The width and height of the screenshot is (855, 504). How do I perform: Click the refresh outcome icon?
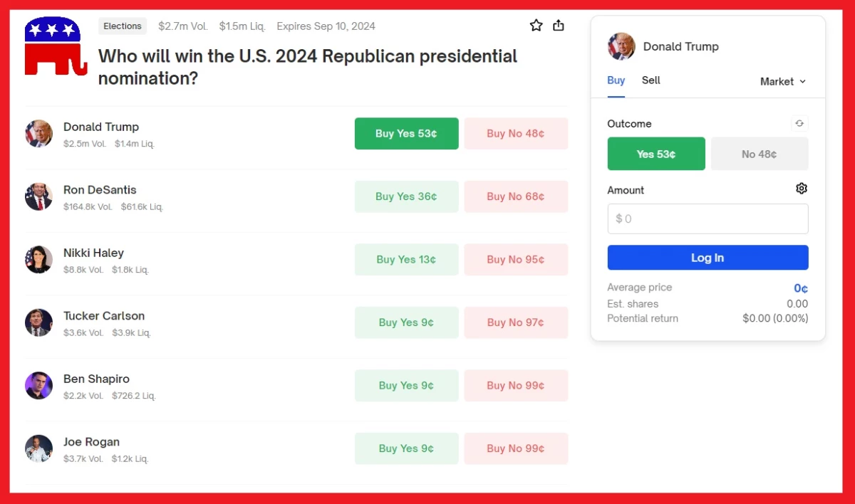pos(799,124)
